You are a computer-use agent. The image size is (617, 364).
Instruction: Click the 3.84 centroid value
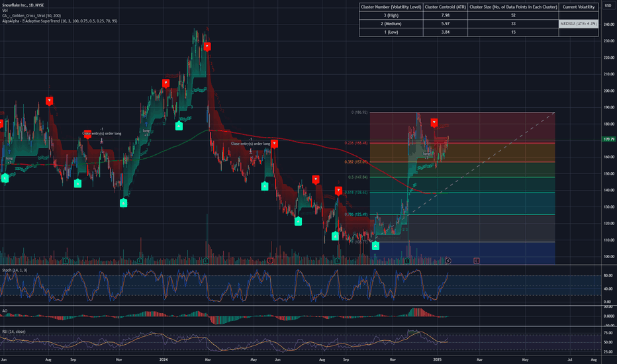tap(446, 32)
